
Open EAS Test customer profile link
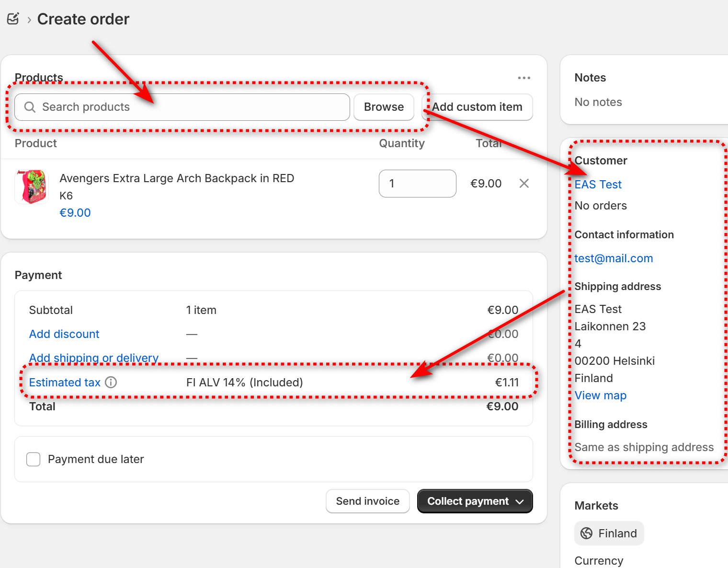pos(598,185)
